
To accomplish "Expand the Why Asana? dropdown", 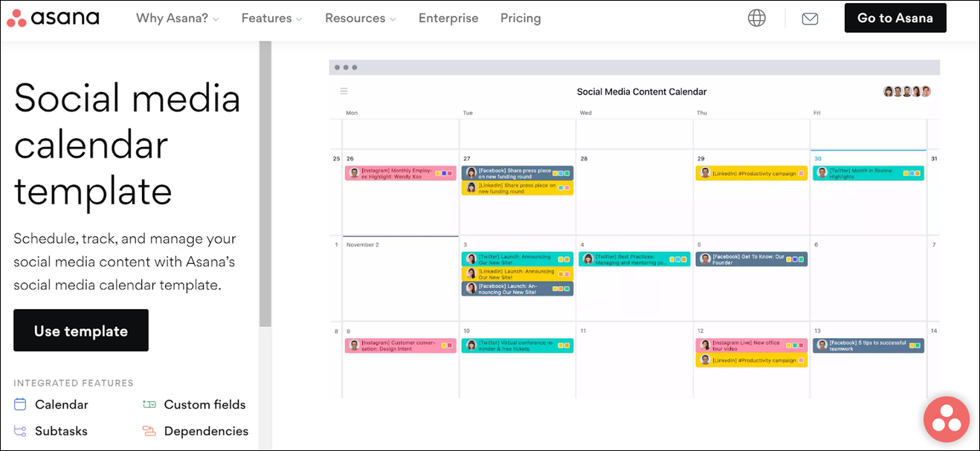I will [x=177, y=18].
